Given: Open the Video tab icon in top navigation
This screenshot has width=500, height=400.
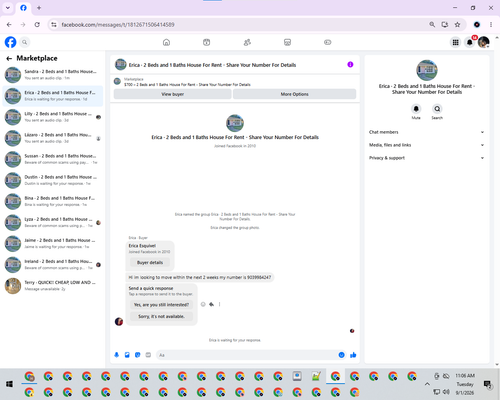Looking at the screenshot, I should (207, 42).
